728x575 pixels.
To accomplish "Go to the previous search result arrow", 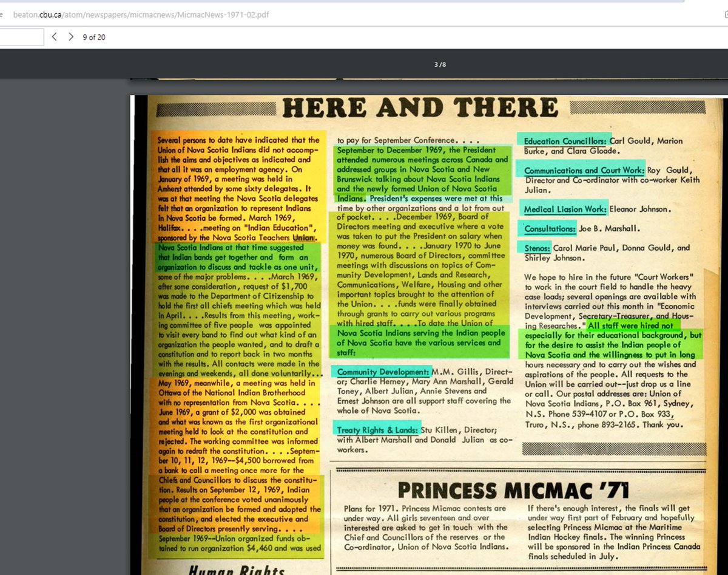I will [x=54, y=37].
